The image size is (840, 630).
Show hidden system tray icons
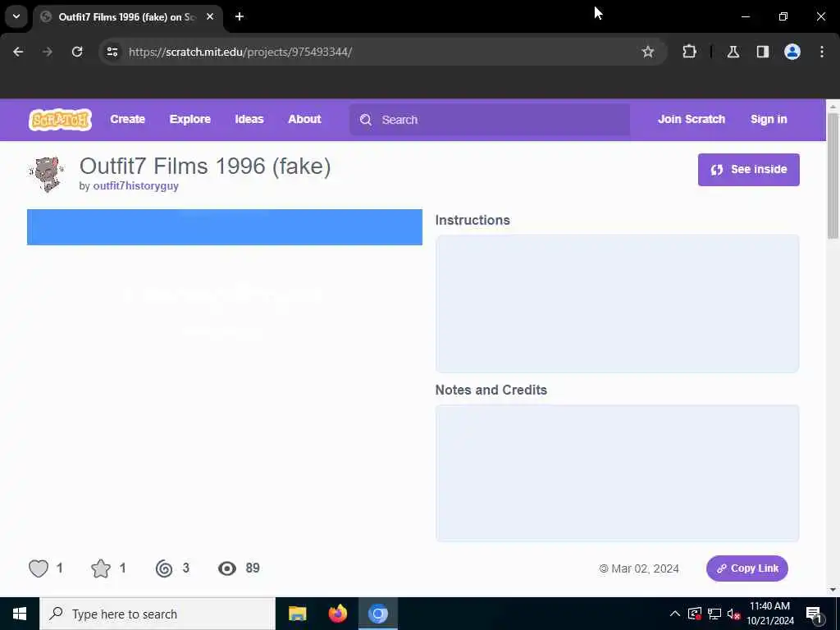[675, 614]
